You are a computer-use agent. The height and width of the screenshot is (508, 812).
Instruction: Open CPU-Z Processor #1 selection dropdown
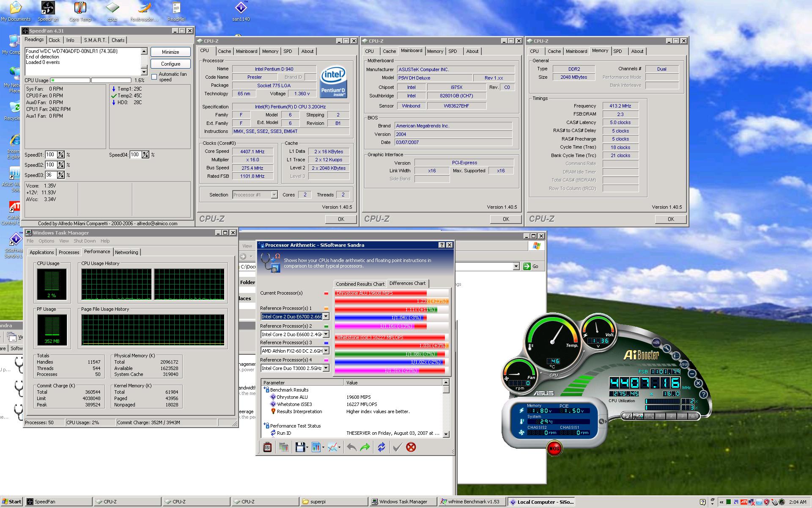tap(274, 195)
